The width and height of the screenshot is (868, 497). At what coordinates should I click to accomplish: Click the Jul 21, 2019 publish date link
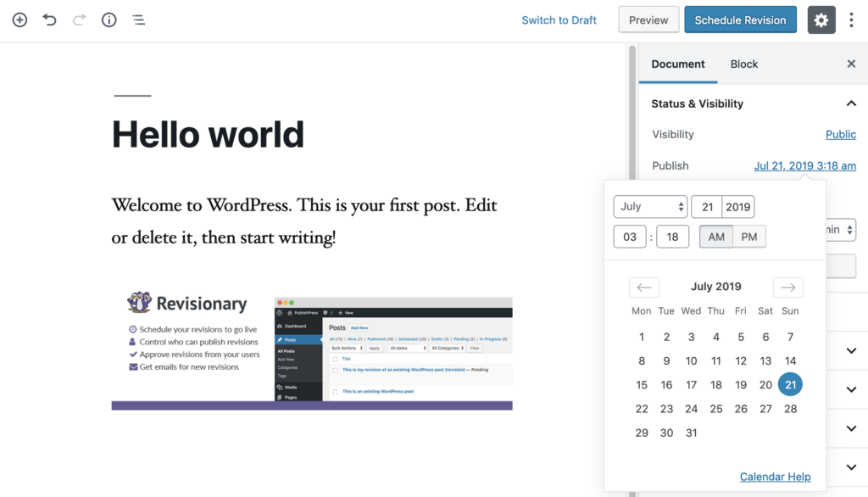pos(804,166)
